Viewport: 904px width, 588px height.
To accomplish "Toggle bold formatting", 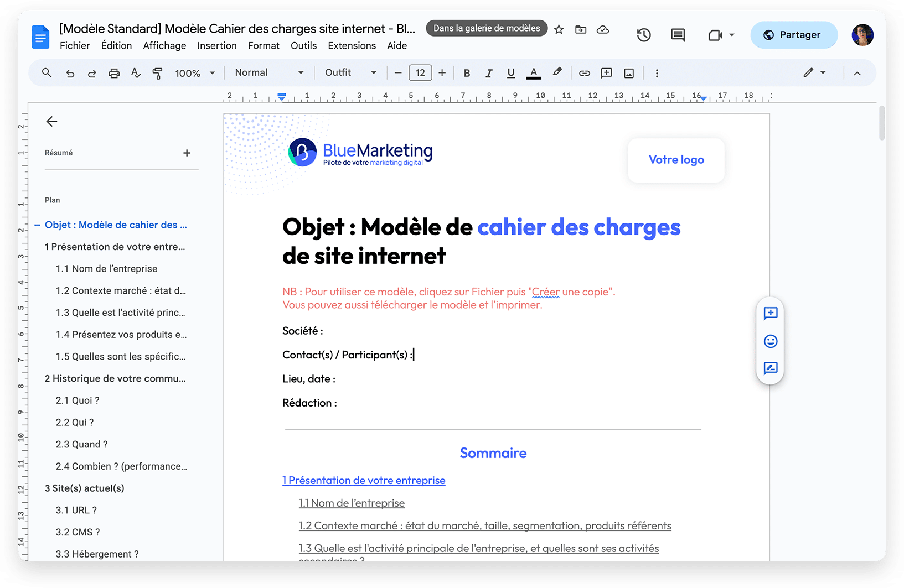I will click(x=467, y=72).
